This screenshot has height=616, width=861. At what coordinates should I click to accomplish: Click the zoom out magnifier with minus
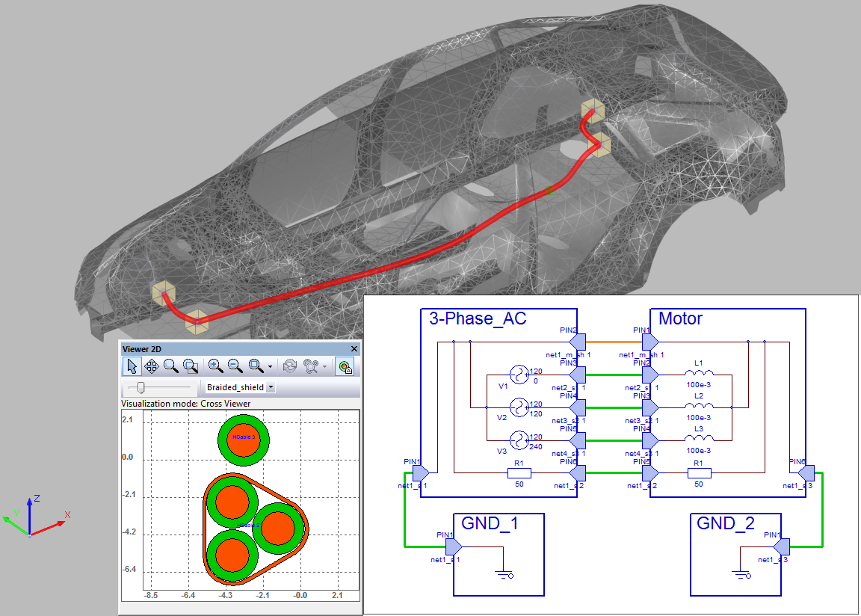(x=235, y=366)
